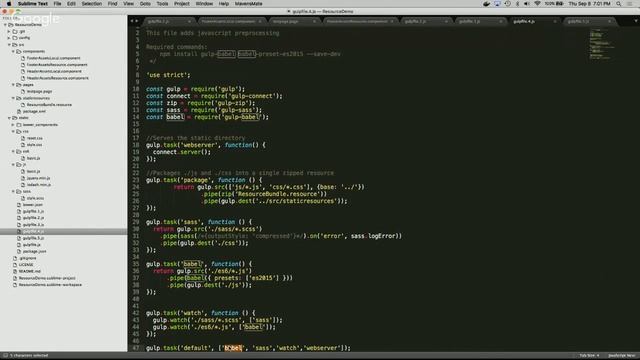
Task: Close the testpage.page tab
Action: tap(314, 21)
